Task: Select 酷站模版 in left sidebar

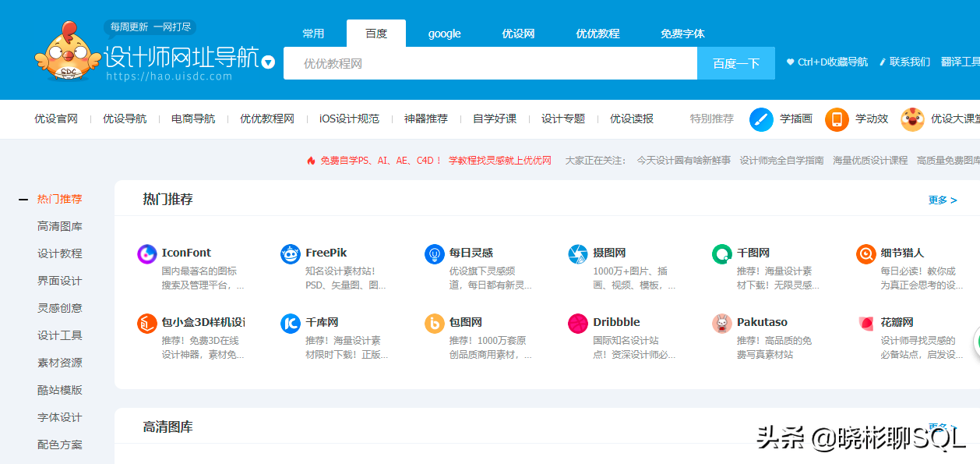Action: click(59, 391)
